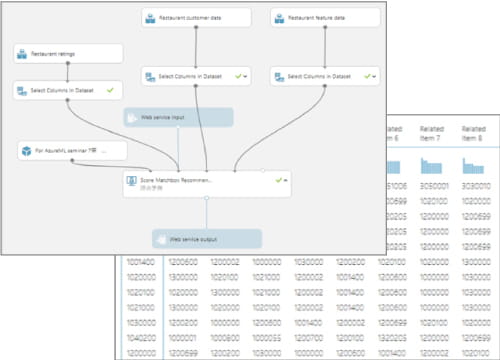
Task: Click the middle Select Columns in Dataset icon
Action: pos(150,77)
